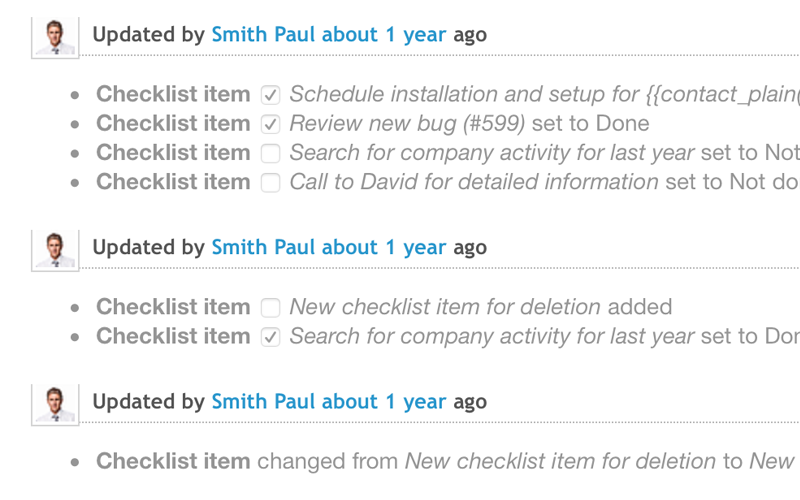Click the 'about 1 year' link in the last update

pyautogui.click(x=384, y=401)
